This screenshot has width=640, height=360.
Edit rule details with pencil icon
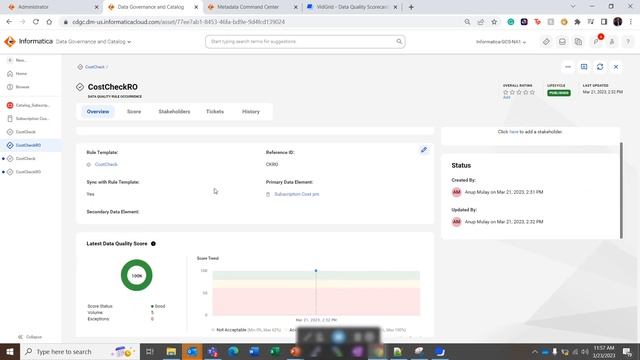tap(424, 150)
